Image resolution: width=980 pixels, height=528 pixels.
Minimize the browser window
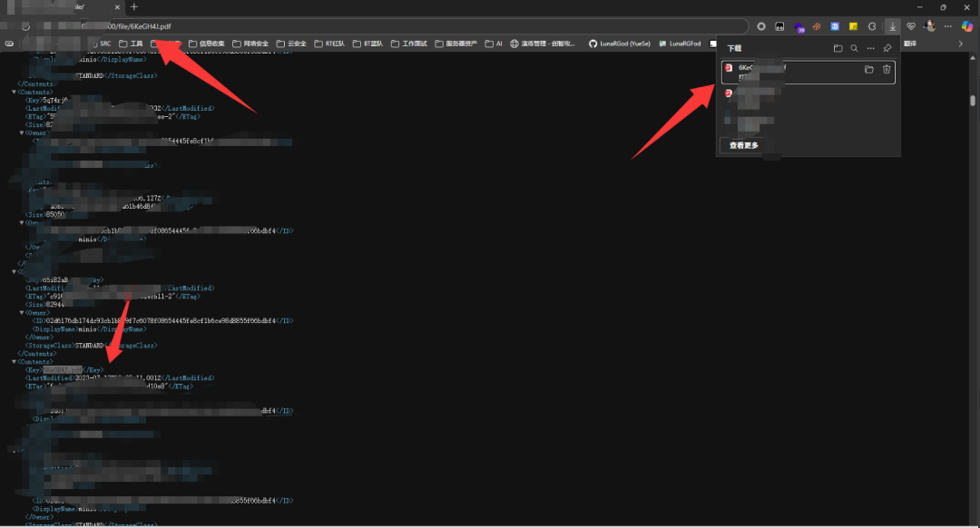(919, 7)
